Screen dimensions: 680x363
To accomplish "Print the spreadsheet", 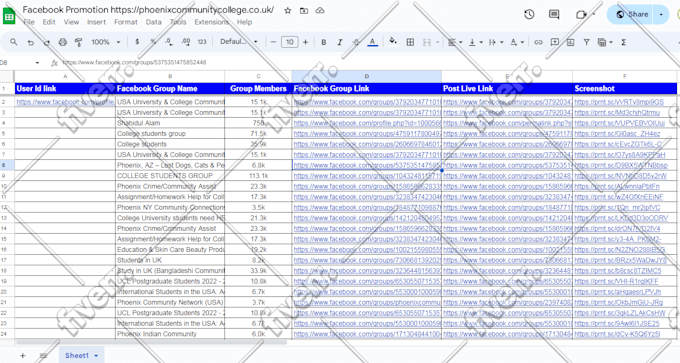I will [x=62, y=42].
